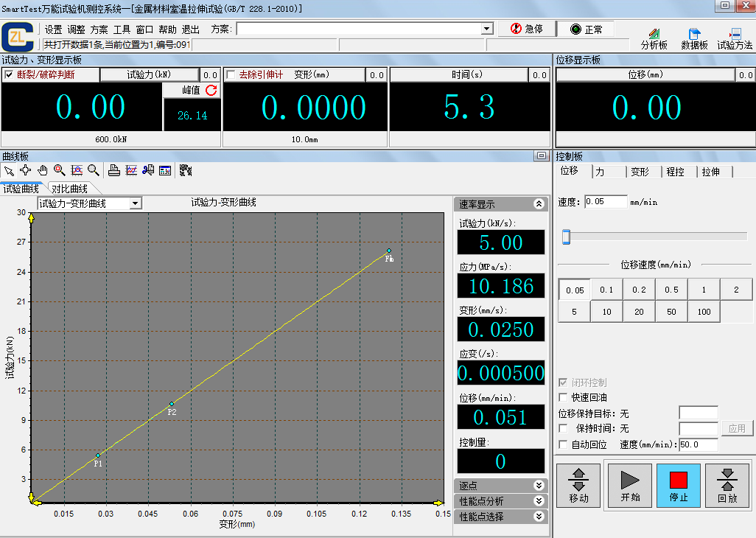Select the crosshair cursor tool
This screenshot has height=538, width=756.
(26, 170)
